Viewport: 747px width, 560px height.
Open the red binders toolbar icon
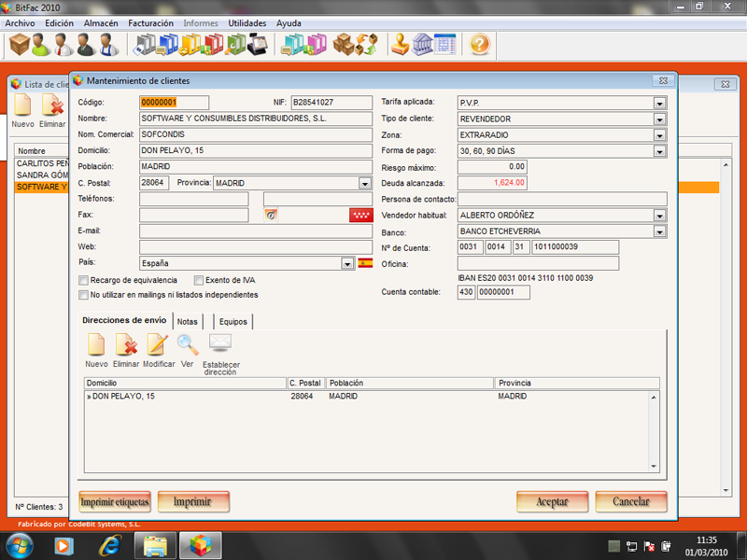[x=213, y=44]
